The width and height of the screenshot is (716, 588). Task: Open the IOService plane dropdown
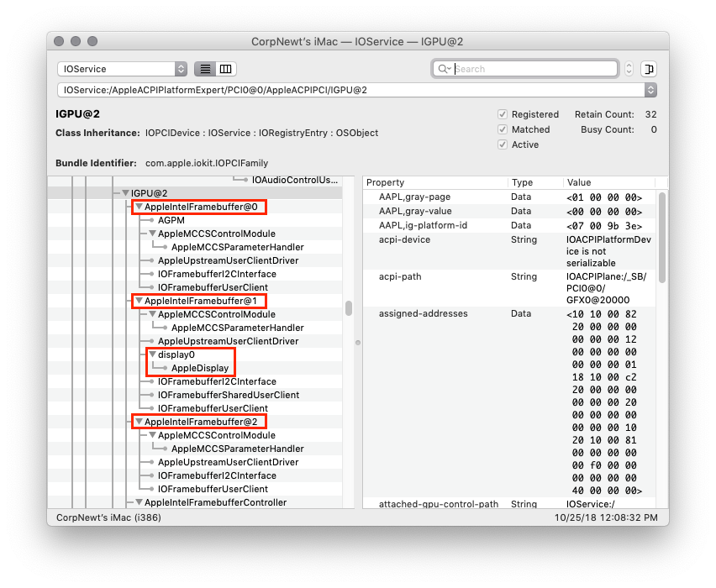click(x=123, y=69)
